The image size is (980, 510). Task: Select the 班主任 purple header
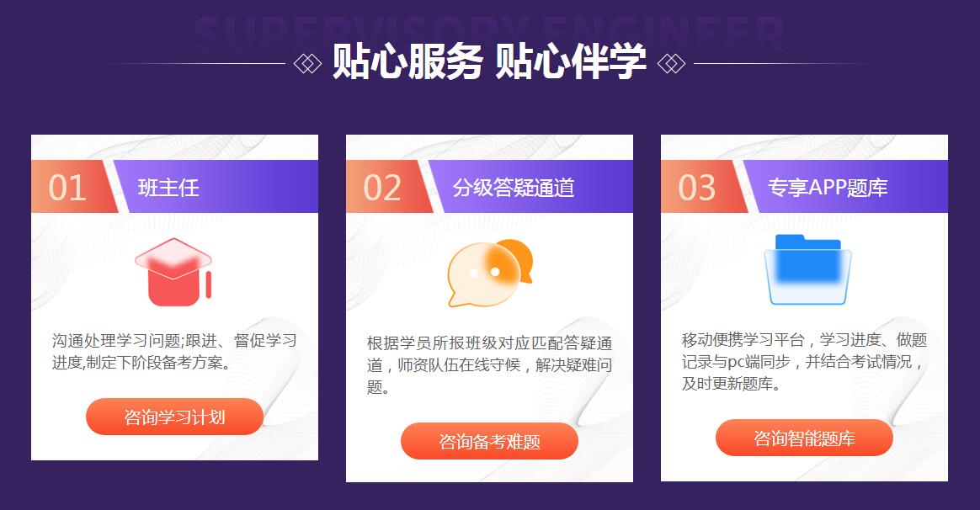215,186
